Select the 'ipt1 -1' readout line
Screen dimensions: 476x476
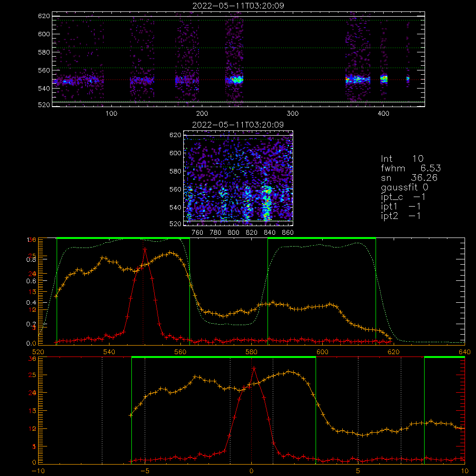tap(401, 207)
